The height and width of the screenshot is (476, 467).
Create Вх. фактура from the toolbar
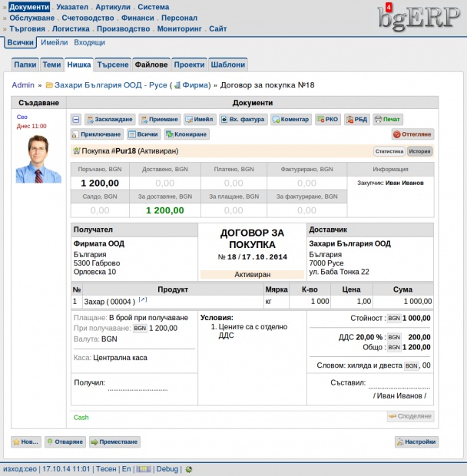tap(243, 119)
